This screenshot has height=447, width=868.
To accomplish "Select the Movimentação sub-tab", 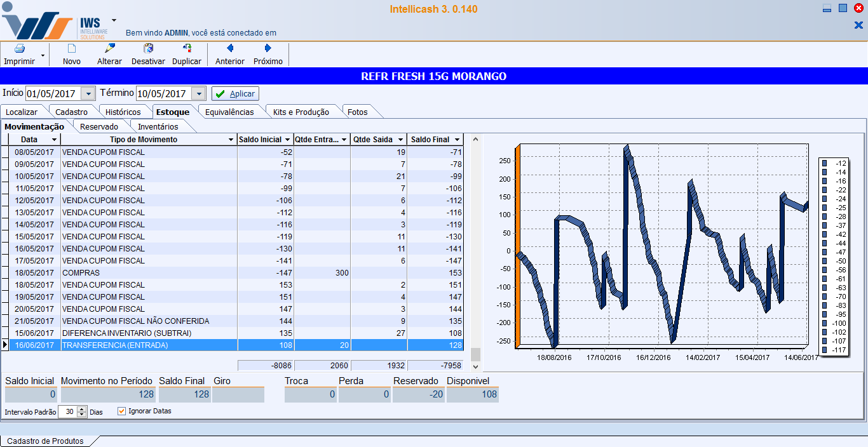I will pos(34,126).
